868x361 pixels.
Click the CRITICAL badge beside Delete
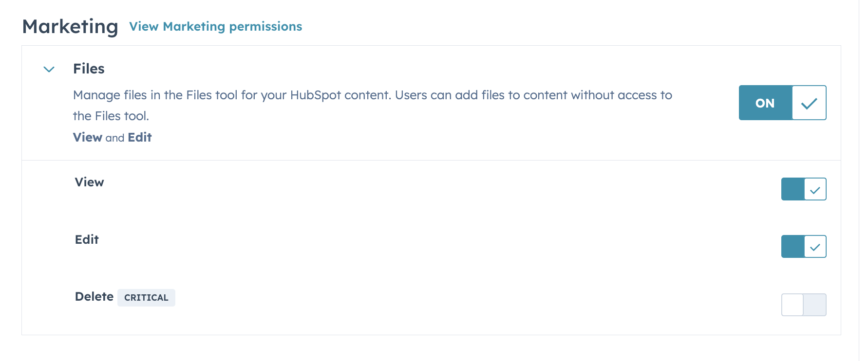click(x=146, y=298)
